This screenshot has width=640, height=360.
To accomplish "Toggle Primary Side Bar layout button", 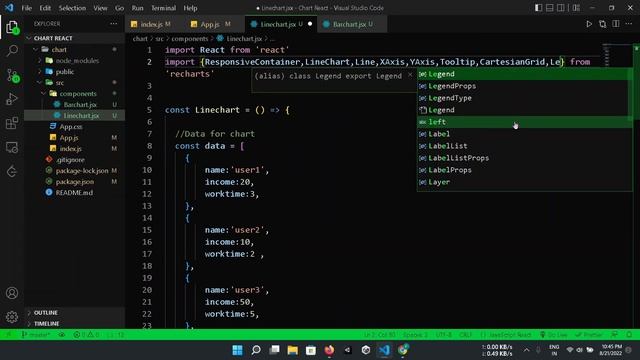I will coord(538,8).
